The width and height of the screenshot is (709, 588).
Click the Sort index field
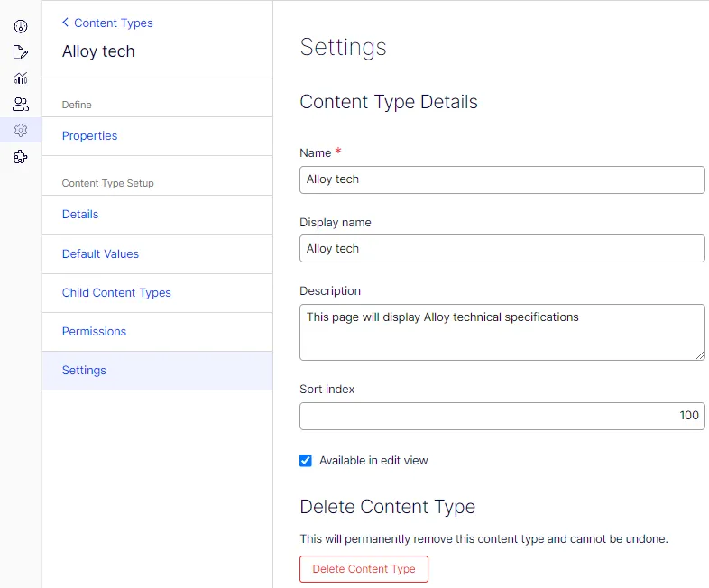tap(502, 417)
